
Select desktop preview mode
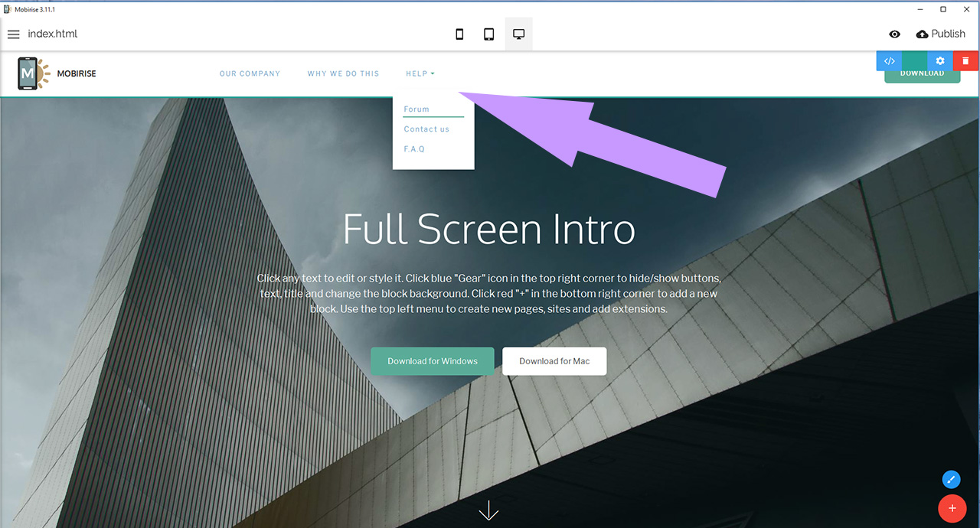[518, 34]
